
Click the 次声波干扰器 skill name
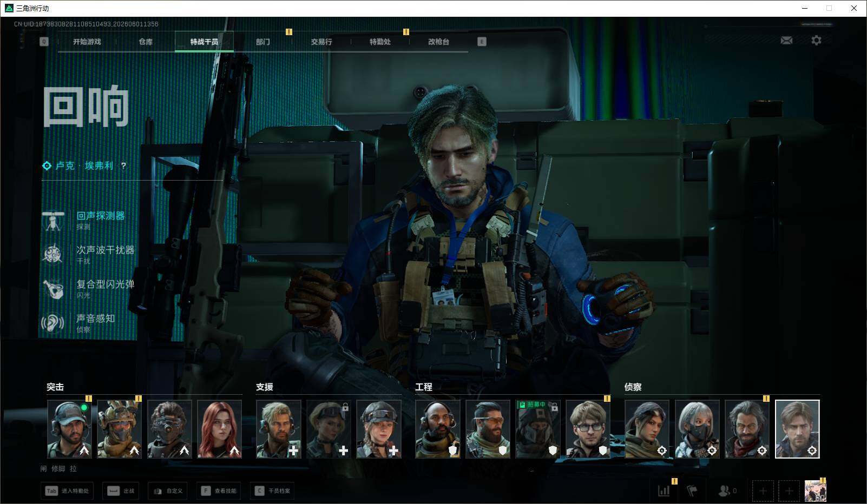click(106, 250)
